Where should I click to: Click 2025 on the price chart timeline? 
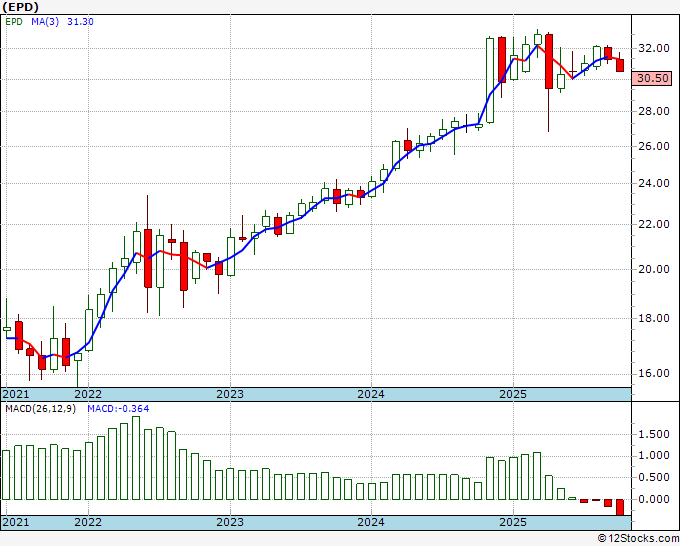pyautogui.click(x=513, y=394)
